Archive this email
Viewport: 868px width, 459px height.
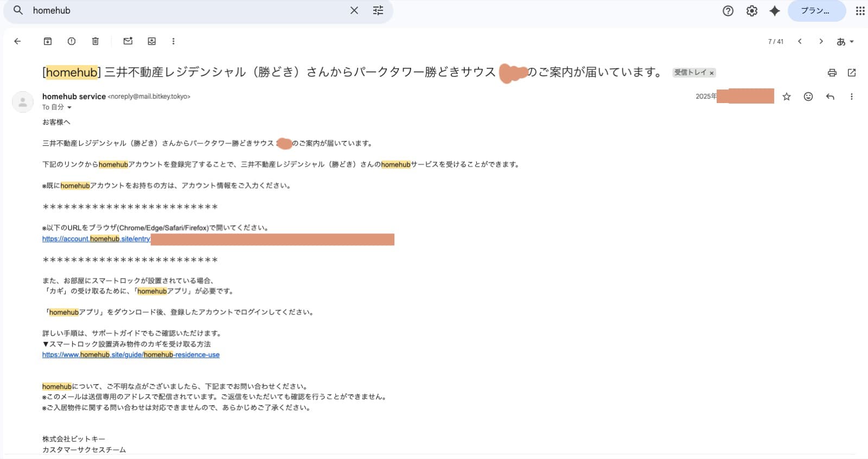pyautogui.click(x=48, y=41)
